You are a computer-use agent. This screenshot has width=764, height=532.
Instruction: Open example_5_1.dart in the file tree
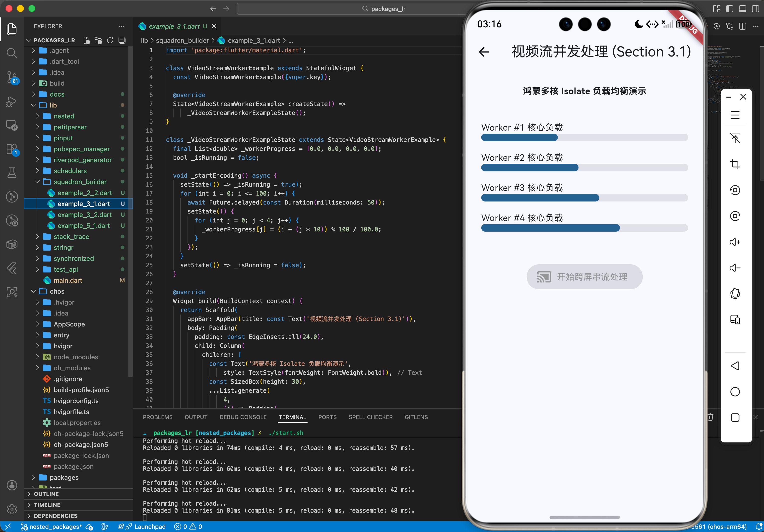click(x=83, y=226)
